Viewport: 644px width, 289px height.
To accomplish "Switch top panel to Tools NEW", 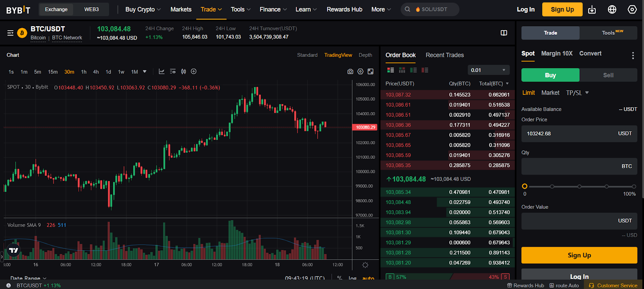I will tap(609, 33).
